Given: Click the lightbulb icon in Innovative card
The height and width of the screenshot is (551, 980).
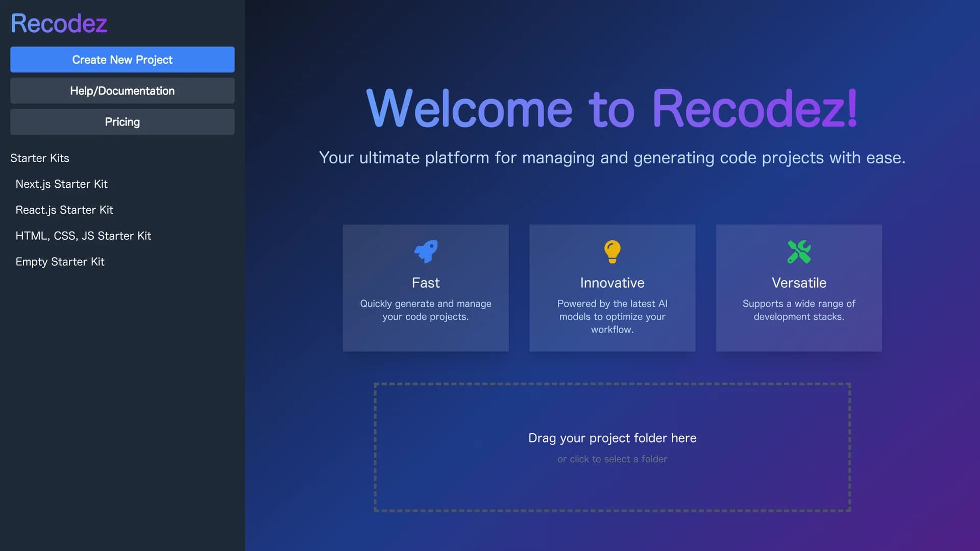Looking at the screenshot, I should [x=612, y=252].
